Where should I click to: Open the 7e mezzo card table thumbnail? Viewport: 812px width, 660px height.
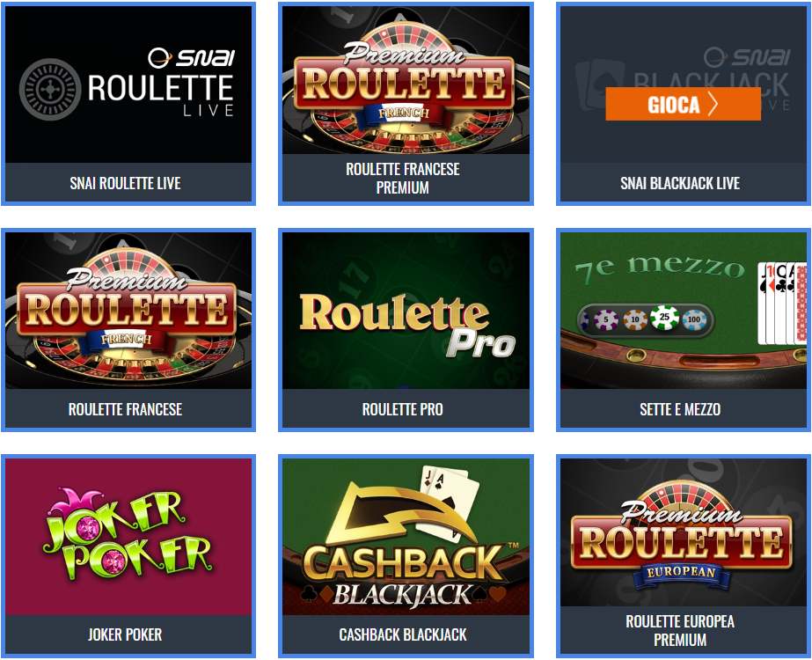684,311
